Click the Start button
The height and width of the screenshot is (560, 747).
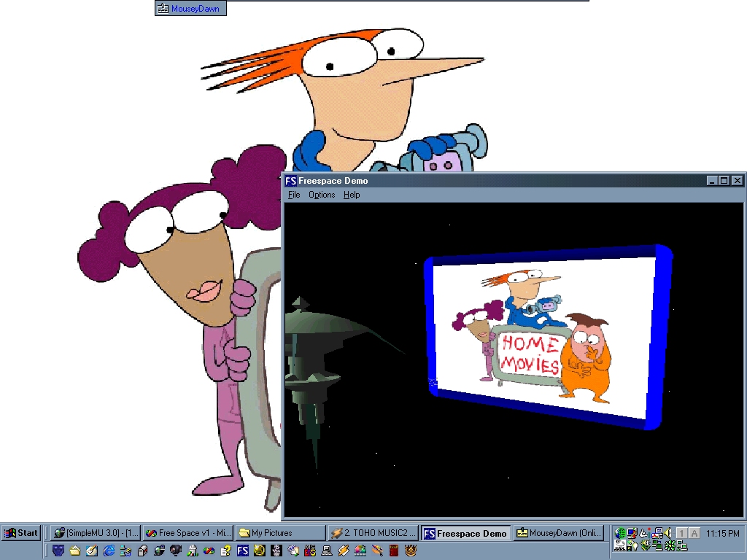(x=21, y=533)
